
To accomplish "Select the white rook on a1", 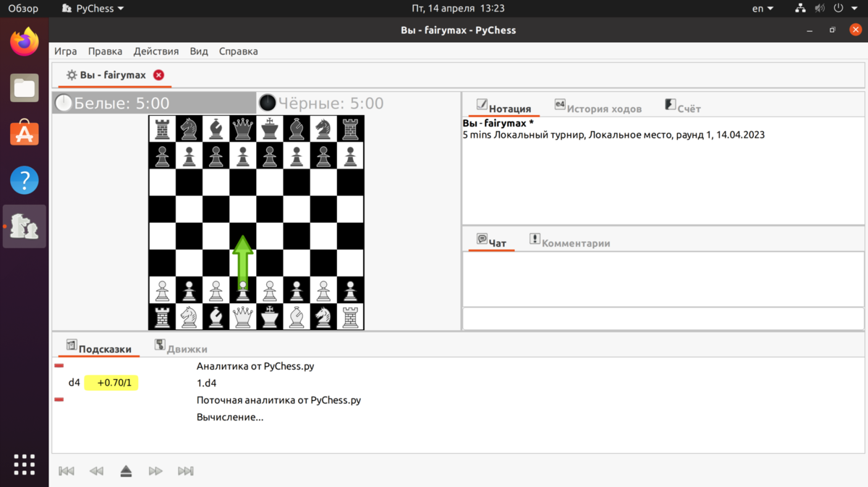I will click(162, 317).
